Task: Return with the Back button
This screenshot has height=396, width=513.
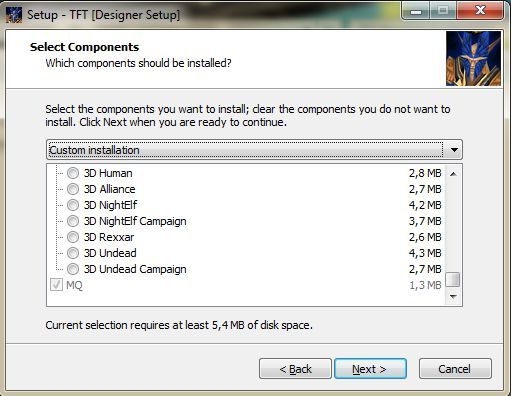Action: [x=295, y=369]
